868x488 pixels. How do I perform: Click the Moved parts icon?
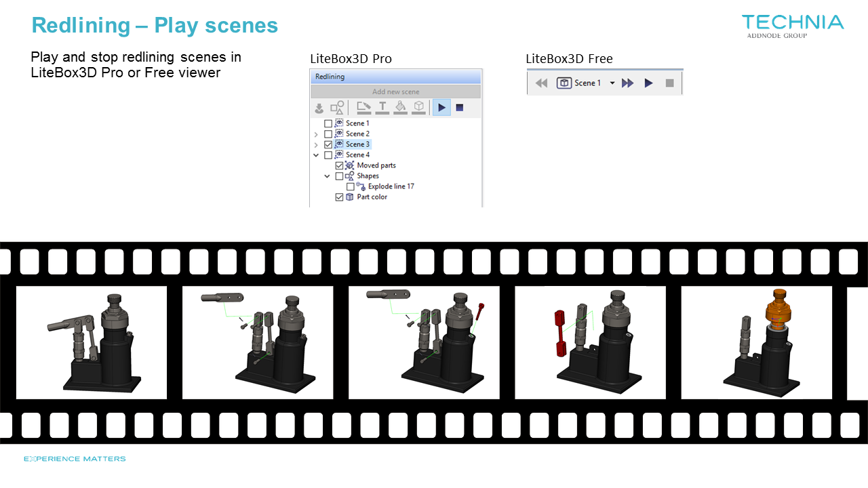[350, 165]
